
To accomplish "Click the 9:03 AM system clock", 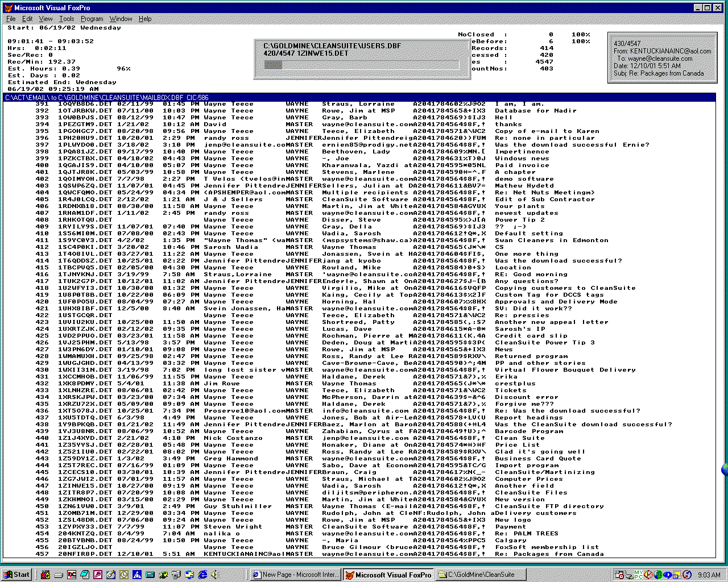I will click(x=709, y=575).
